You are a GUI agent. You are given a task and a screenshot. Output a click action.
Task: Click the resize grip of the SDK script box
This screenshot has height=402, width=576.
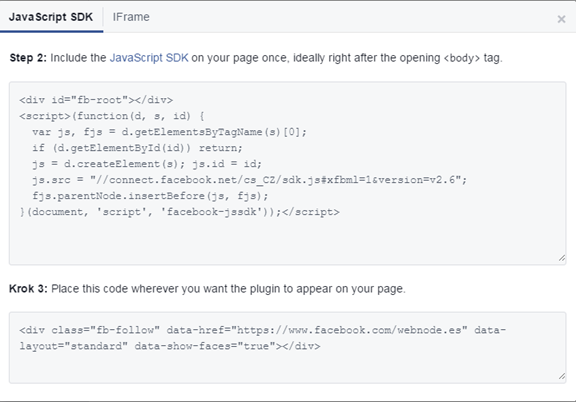[x=562, y=258]
